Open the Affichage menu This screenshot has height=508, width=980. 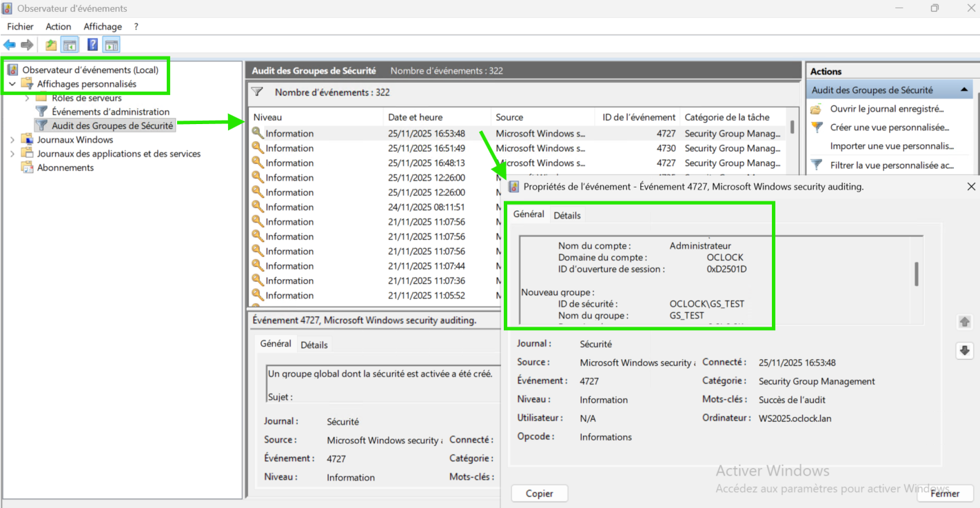[103, 26]
